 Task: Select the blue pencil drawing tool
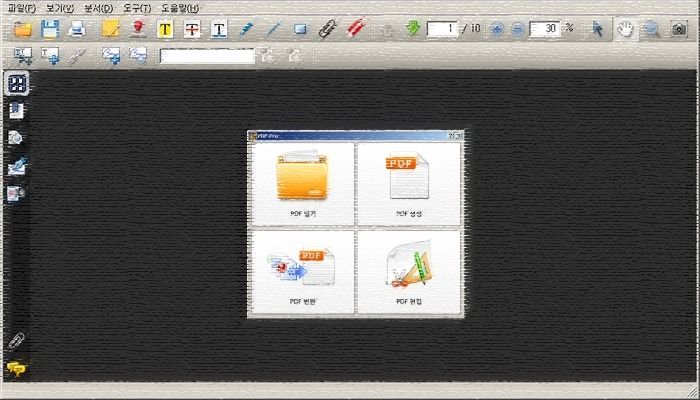tap(246, 29)
